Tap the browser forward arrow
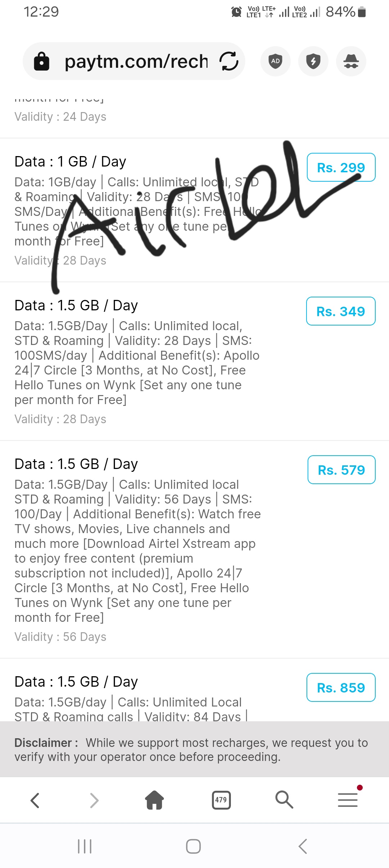 click(94, 800)
